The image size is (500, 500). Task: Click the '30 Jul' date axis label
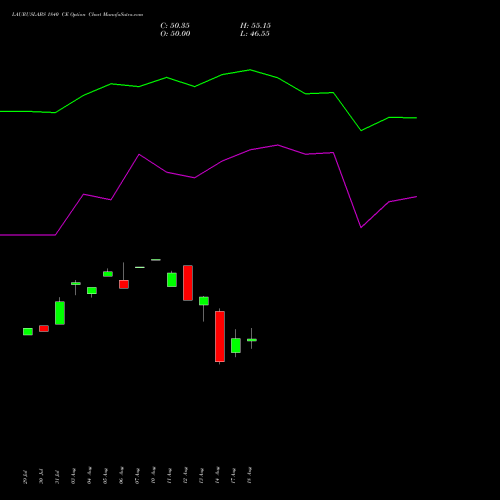[41, 477]
